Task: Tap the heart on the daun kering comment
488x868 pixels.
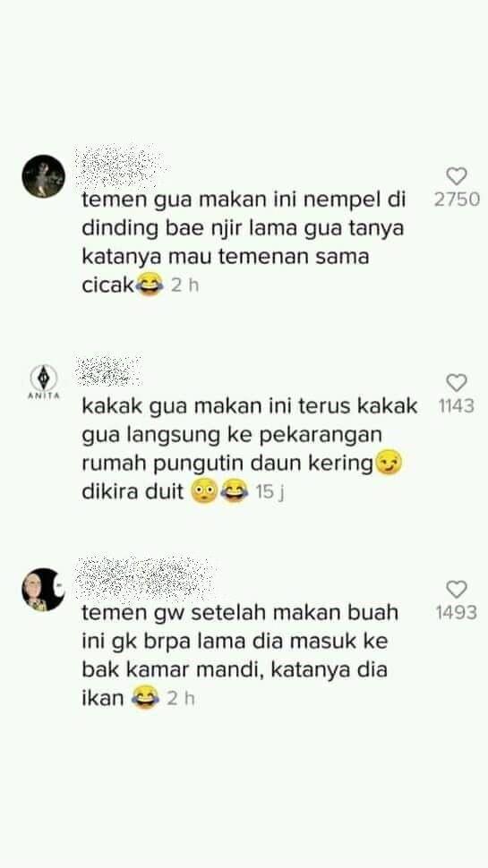Action: pyautogui.click(x=457, y=382)
